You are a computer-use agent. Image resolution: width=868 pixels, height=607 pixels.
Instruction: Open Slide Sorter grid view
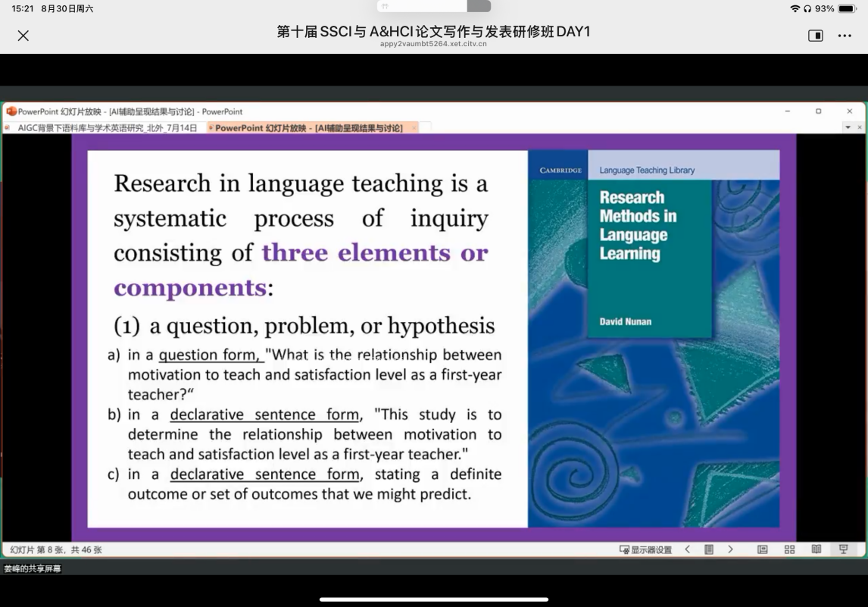coord(789,549)
